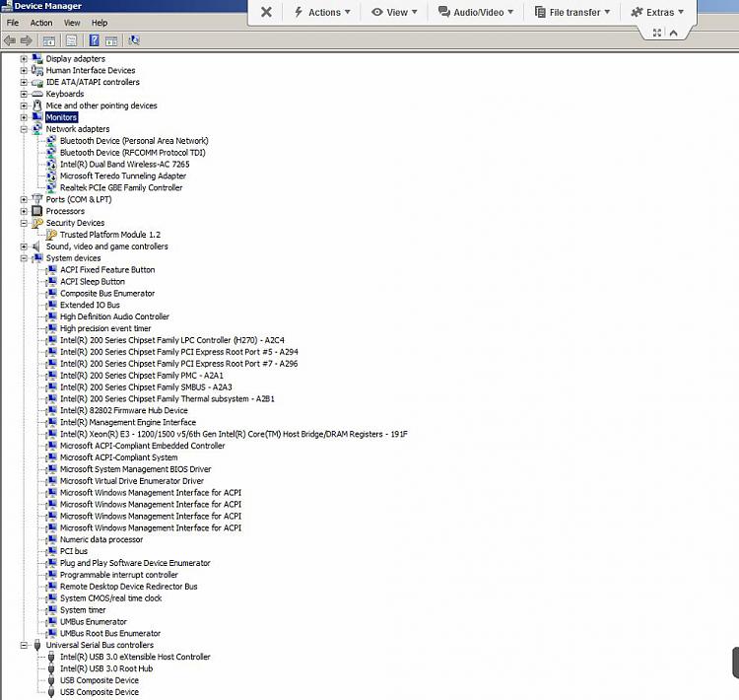Select Bluetooth Device (RFCOMM Protocol TDI)
This screenshot has width=739, height=700.
point(132,153)
